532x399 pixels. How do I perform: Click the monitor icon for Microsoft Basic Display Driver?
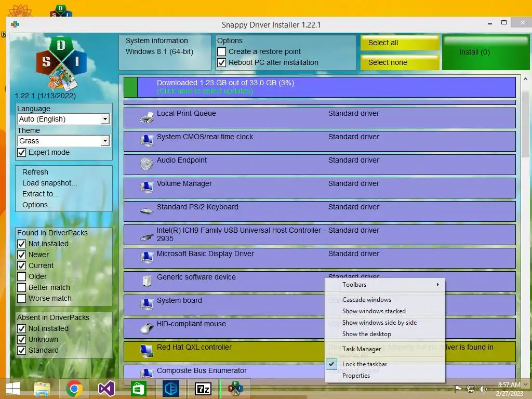pyautogui.click(x=147, y=258)
